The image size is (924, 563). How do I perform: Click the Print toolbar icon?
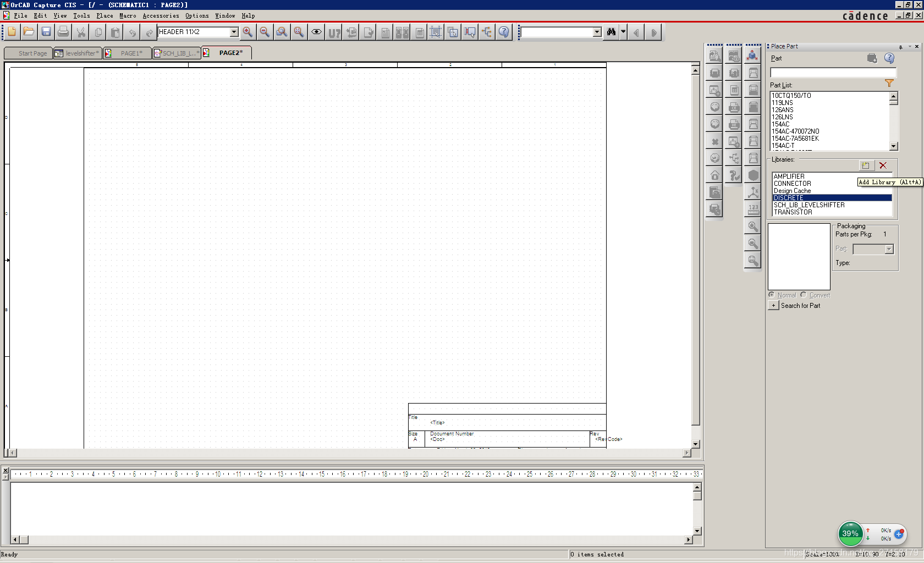(x=63, y=32)
